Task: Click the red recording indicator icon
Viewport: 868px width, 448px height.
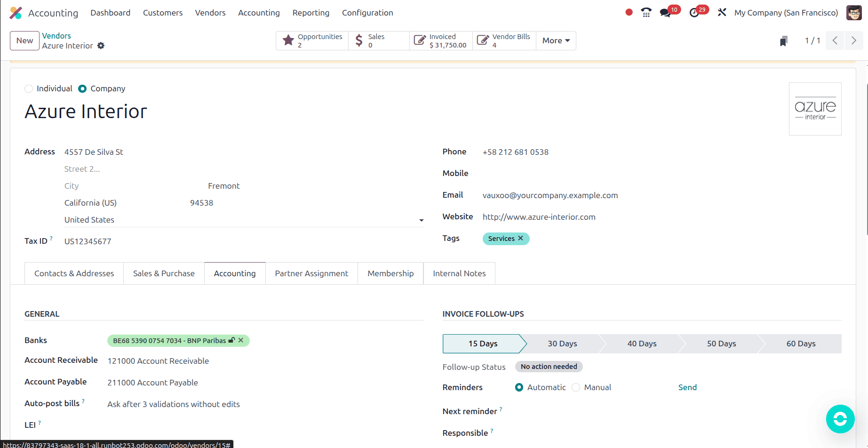Action: (629, 13)
